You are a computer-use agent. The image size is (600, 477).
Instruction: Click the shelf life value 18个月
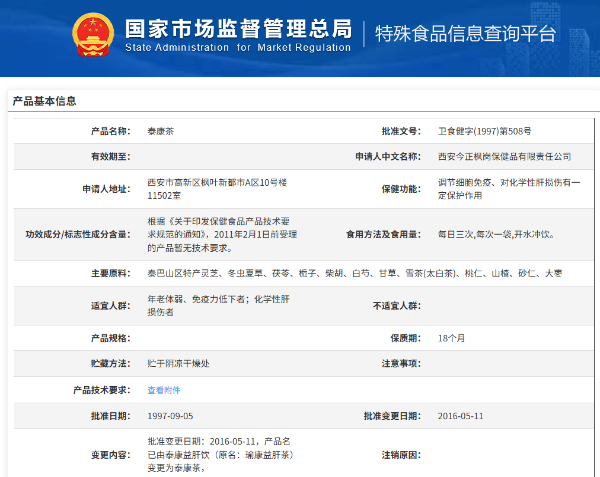452,337
